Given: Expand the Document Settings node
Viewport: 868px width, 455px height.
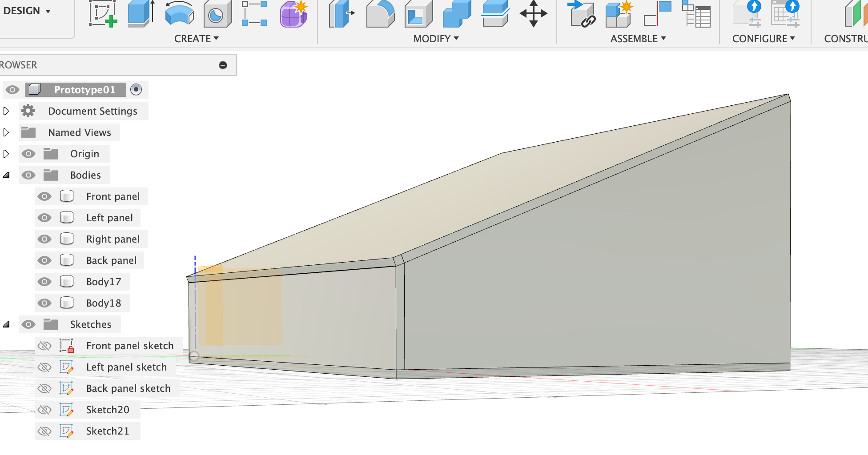Looking at the screenshot, I should (6, 111).
